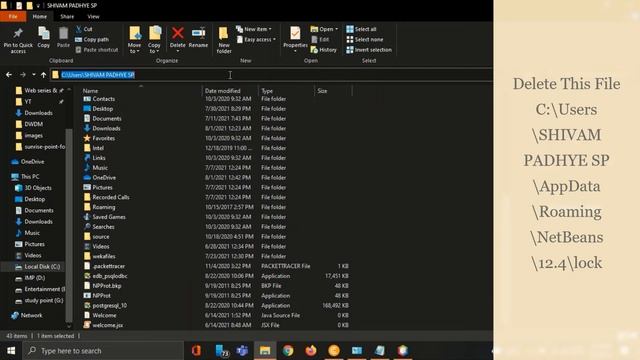Sort by Date modified column header
The image size is (640, 360).
[x=222, y=91]
